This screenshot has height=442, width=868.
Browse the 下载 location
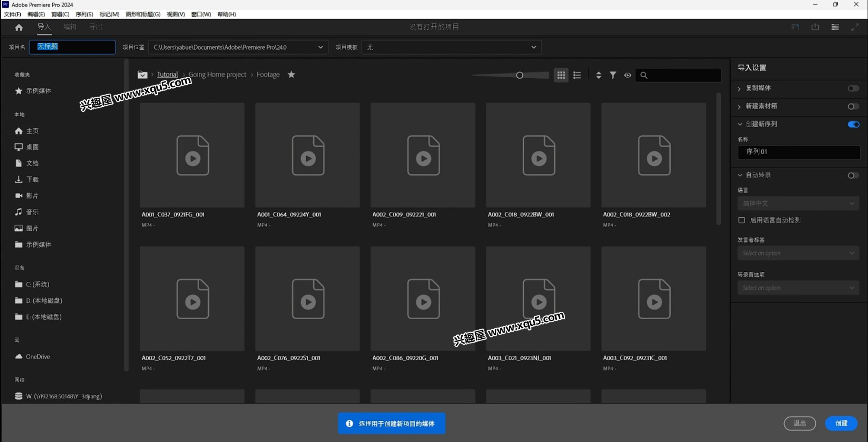tap(27, 179)
